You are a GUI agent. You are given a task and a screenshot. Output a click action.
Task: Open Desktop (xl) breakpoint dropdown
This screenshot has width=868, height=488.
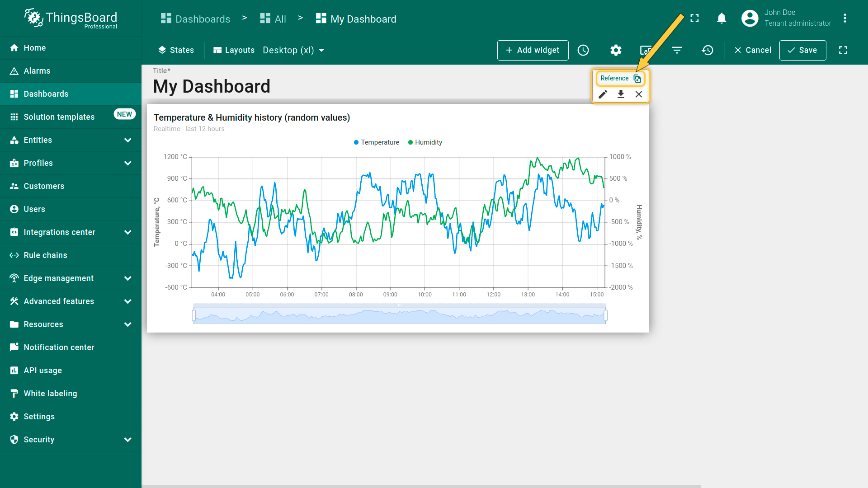pyautogui.click(x=293, y=50)
